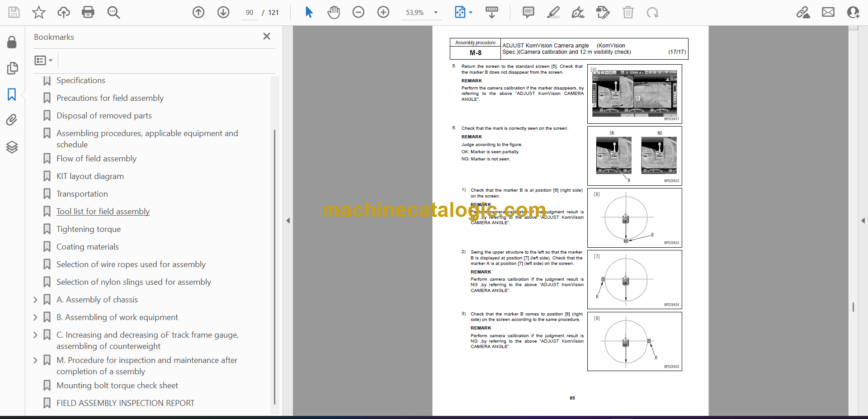Screen dimensions: 868x419
Task: Send file by email icon
Action: click(x=828, y=12)
